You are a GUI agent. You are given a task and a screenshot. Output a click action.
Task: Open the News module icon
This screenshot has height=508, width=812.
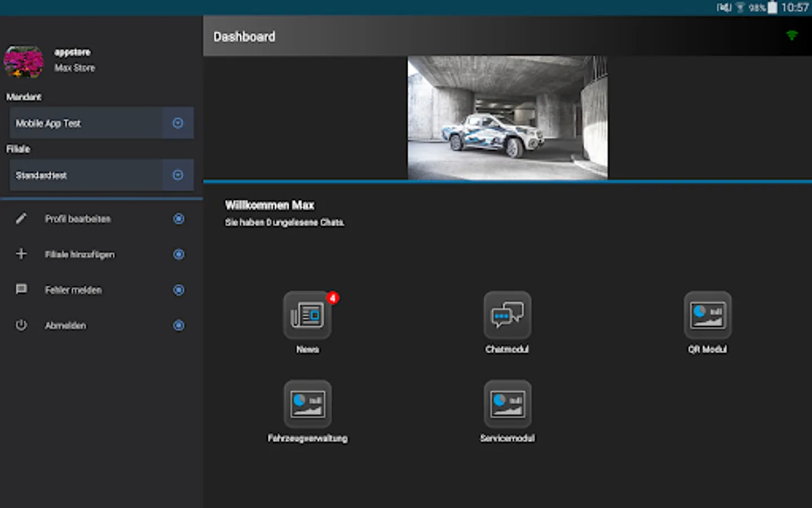[x=307, y=315]
